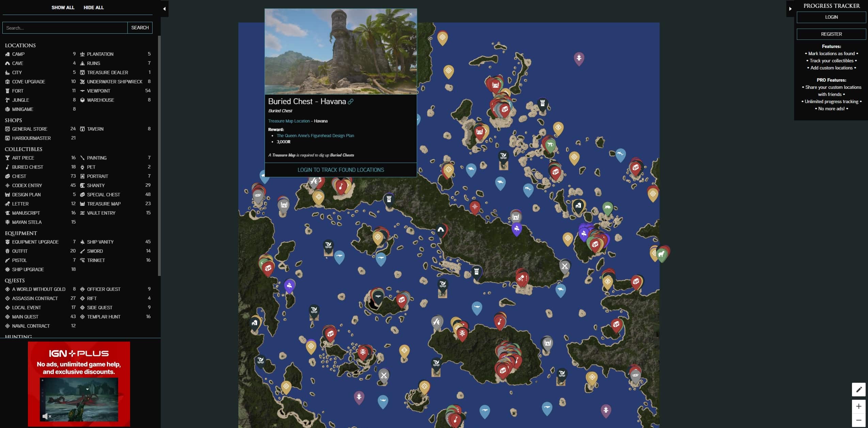Select the SWORD equipment entry
The width and height of the screenshot is (868, 428).
point(115,251)
